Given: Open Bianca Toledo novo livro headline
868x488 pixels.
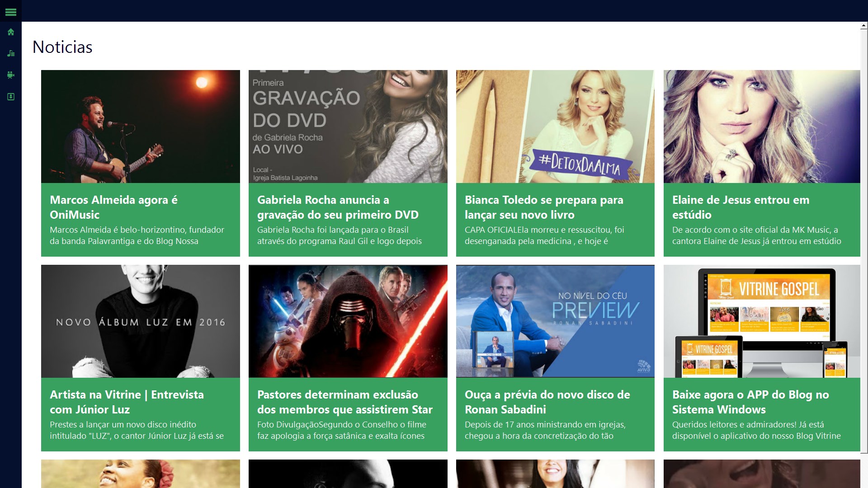Looking at the screenshot, I should point(544,207).
